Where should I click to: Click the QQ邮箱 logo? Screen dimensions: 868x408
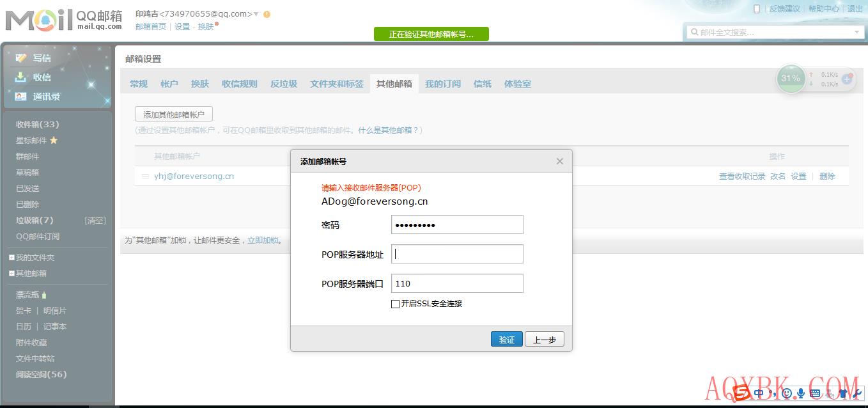click(64, 20)
